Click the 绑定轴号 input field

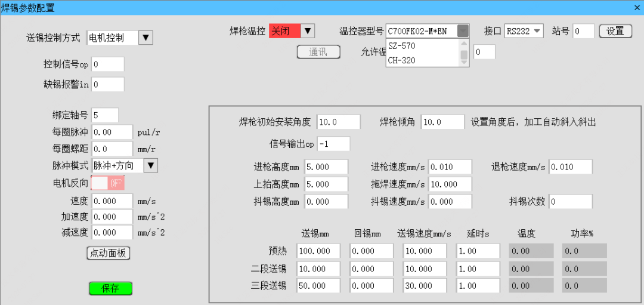105,115
